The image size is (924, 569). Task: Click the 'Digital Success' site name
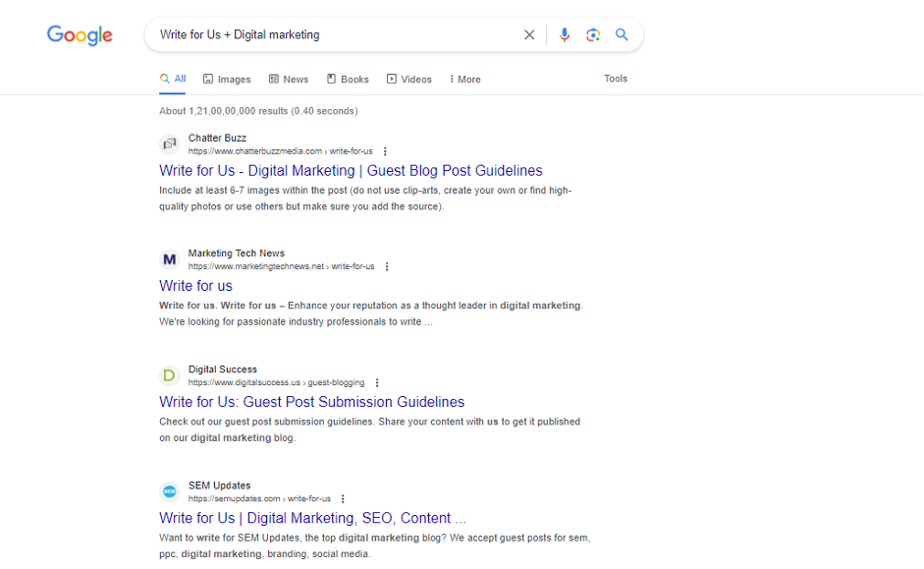[223, 370]
